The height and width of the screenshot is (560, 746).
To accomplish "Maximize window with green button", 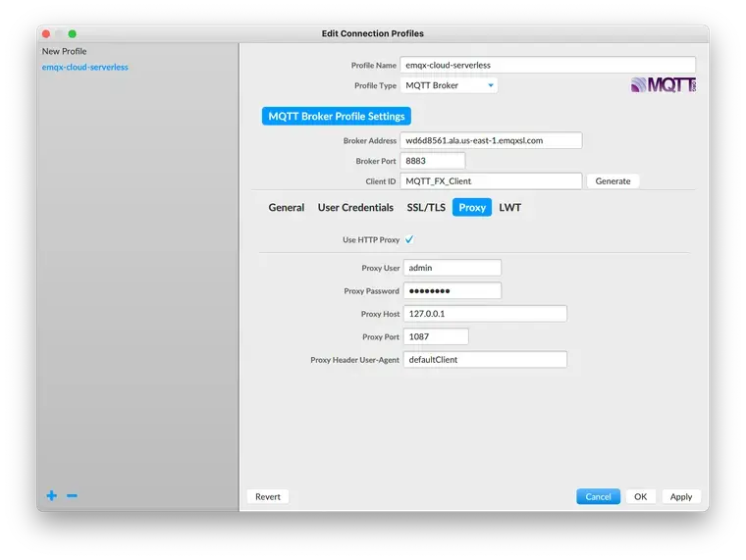I will 73,33.
